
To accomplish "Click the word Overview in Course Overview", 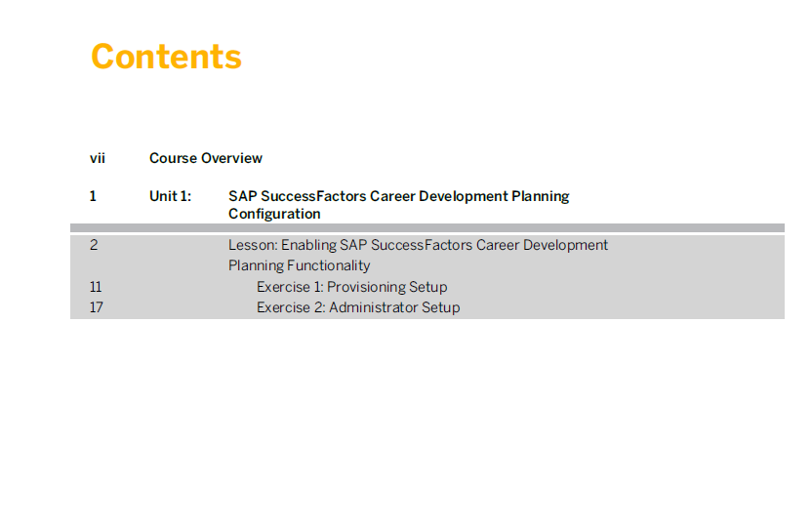I will pos(231,158).
